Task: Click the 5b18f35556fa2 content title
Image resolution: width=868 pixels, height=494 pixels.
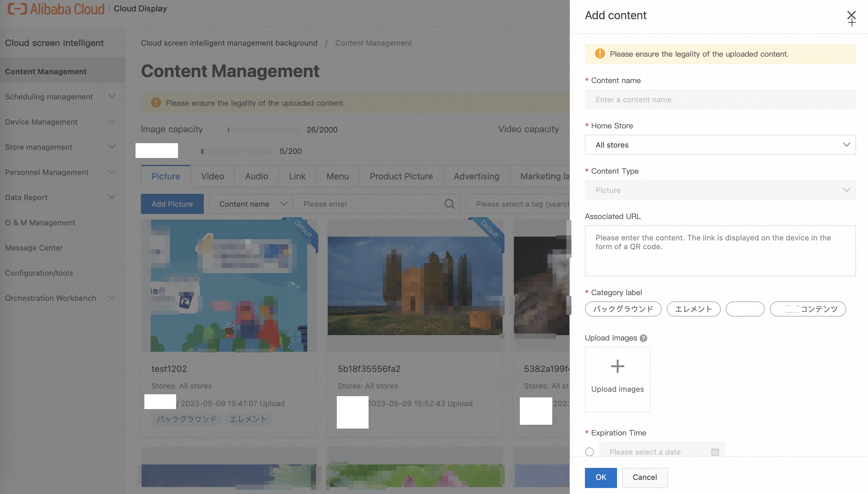Action: coord(369,369)
